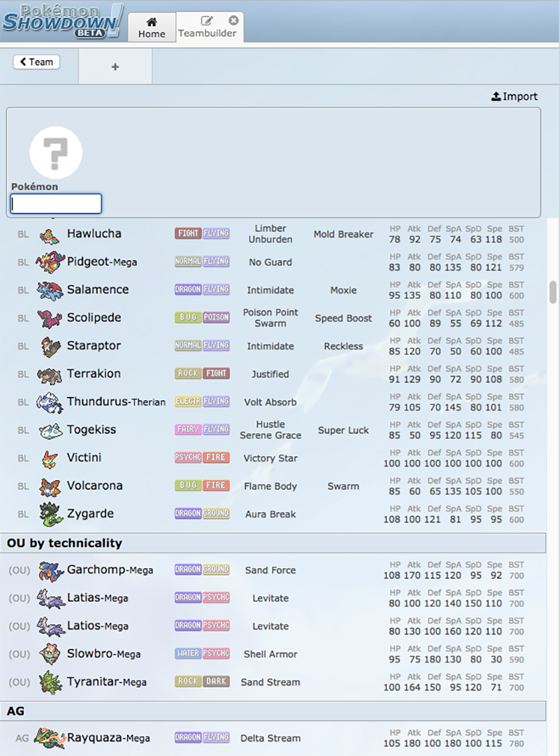Click Scolipede's BUG type badge
Screen dimensions: 559x756
tap(188, 317)
